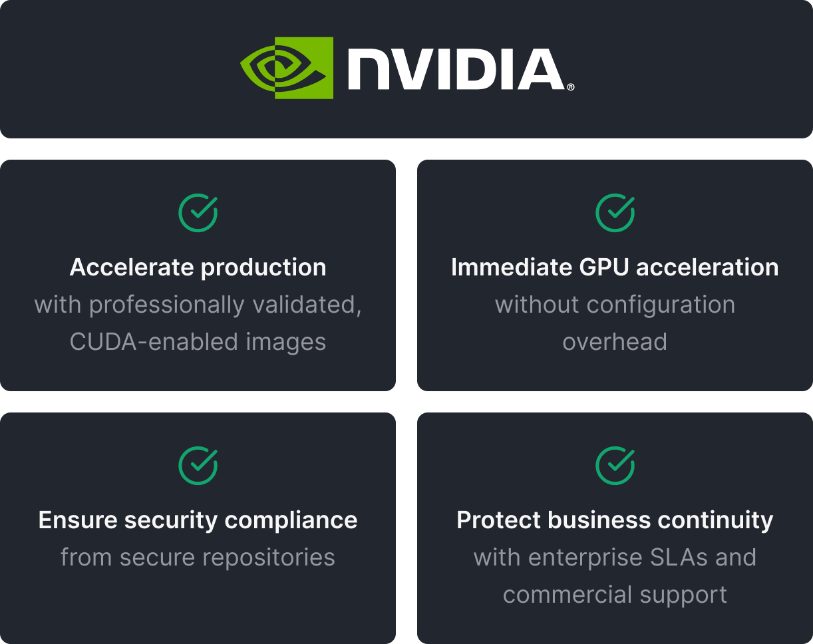This screenshot has height=644, width=813.
Task: Click 'from secure repositories' description
Action: (198, 558)
